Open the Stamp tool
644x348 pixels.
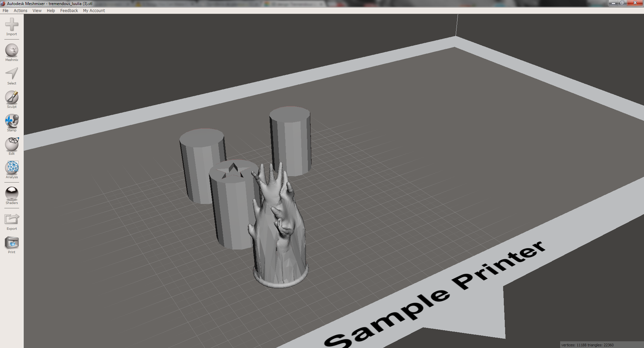pyautogui.click(x=12, y=123)
